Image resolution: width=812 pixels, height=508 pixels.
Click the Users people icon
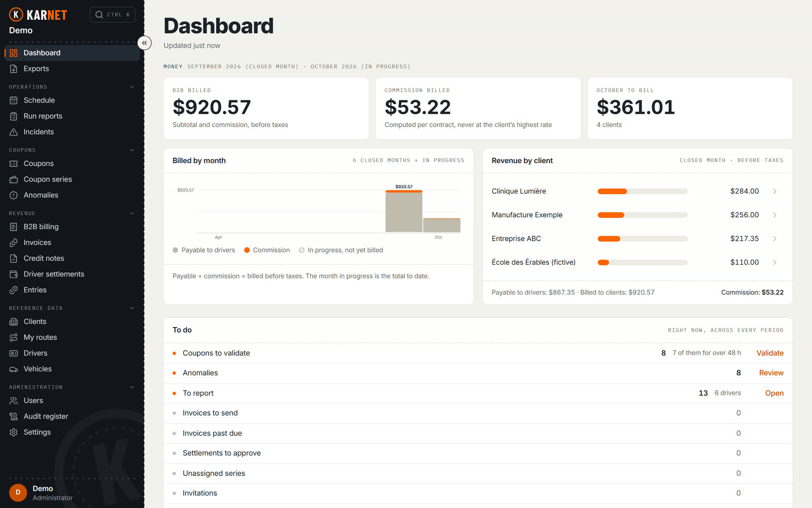click(x=14, y=400)
